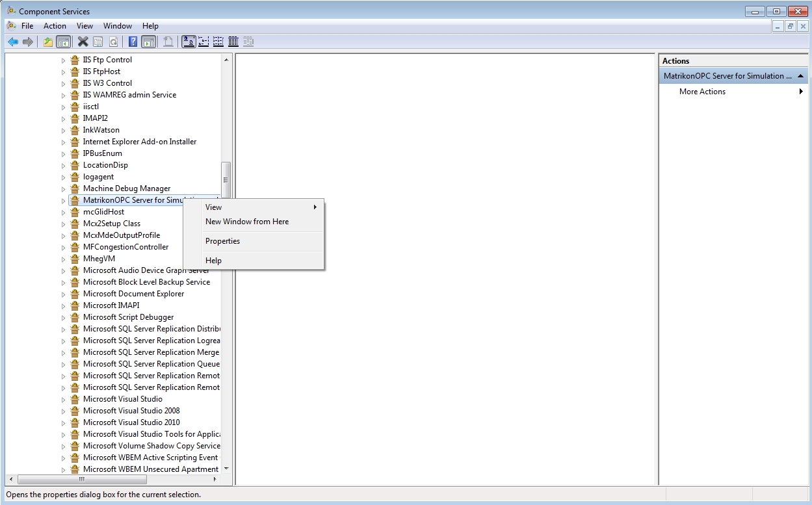The width and height of the screenshot is (812, 505).
Task: Select the Detail view toolbar icon
Action: (233, 42)
